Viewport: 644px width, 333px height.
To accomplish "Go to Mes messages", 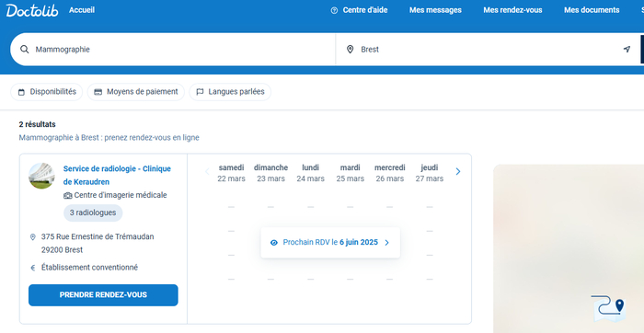I will click(x=435, y=10).
